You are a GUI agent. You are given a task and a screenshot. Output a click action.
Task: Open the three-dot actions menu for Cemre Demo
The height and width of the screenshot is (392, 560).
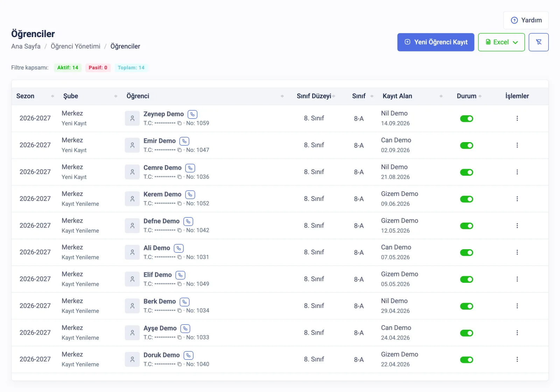click(517, 172)
